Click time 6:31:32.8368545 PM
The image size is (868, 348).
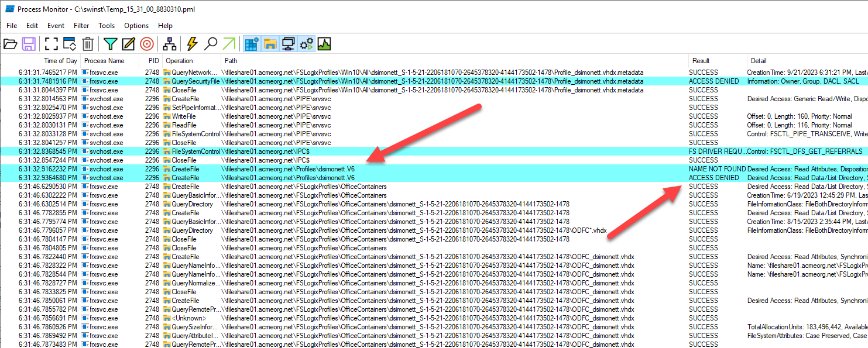[x=47, y=151]
